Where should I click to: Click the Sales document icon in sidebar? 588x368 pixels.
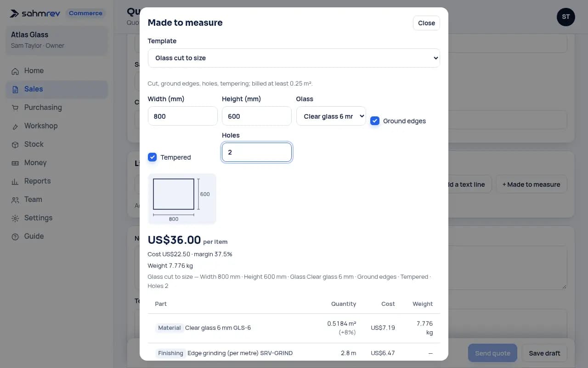point(15,89)
